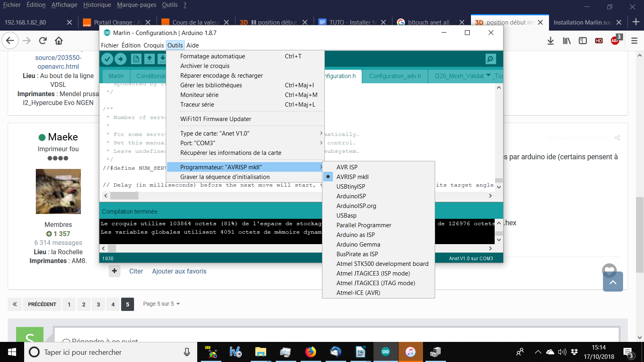Open the Outils menu in Arduino
The height and width of the screenshot is (362, 644).
(x=175, y=45)
